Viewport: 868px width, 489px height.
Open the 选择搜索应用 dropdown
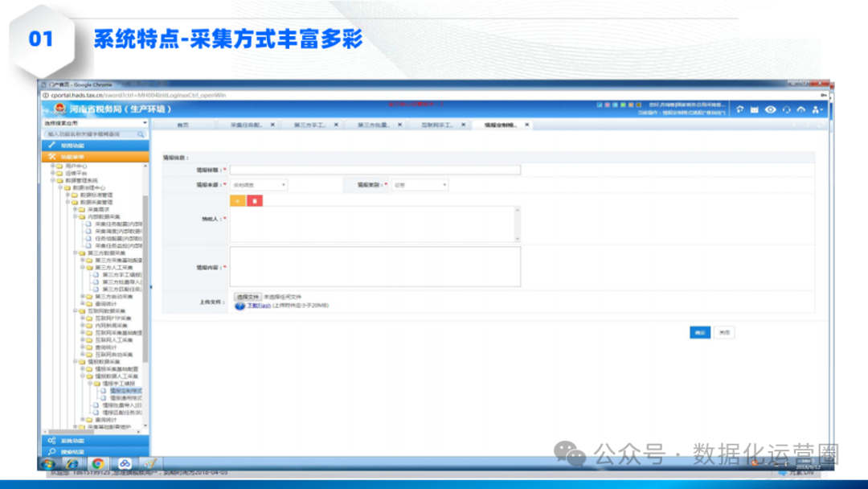[x=95, y=123]
